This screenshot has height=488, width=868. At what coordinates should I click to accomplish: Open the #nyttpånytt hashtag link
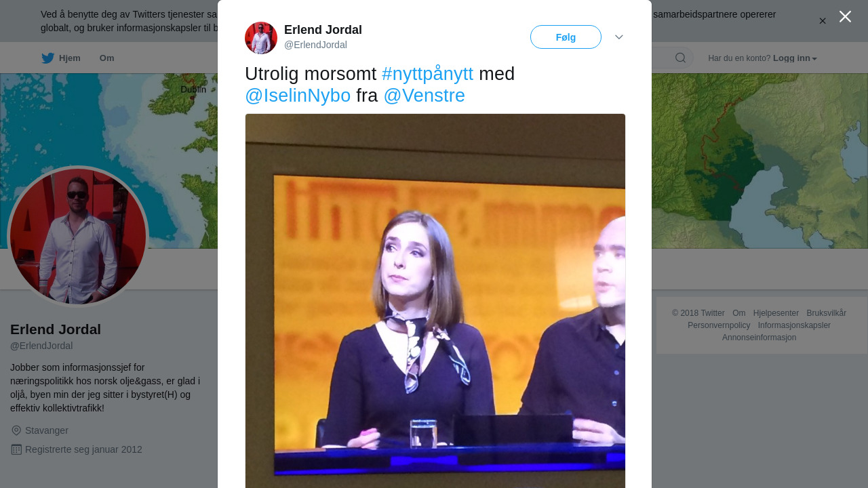pyautogui.click(x=427, y=74)
